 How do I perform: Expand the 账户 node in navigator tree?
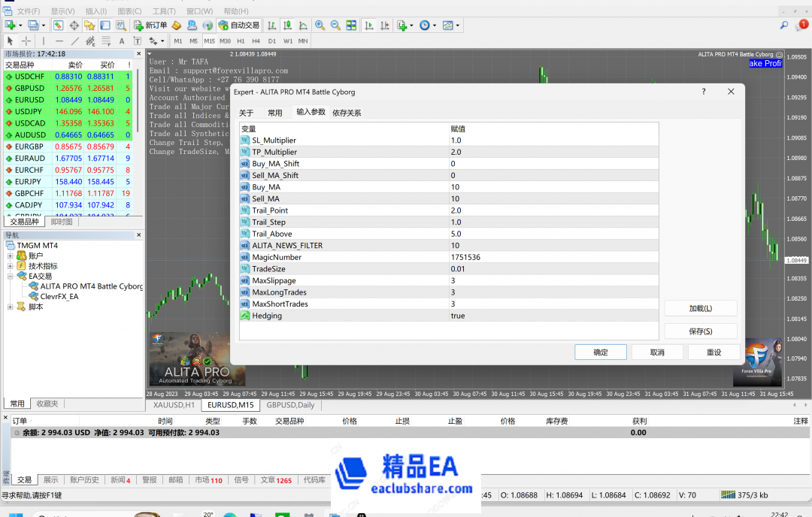click(x=11, y=255)
